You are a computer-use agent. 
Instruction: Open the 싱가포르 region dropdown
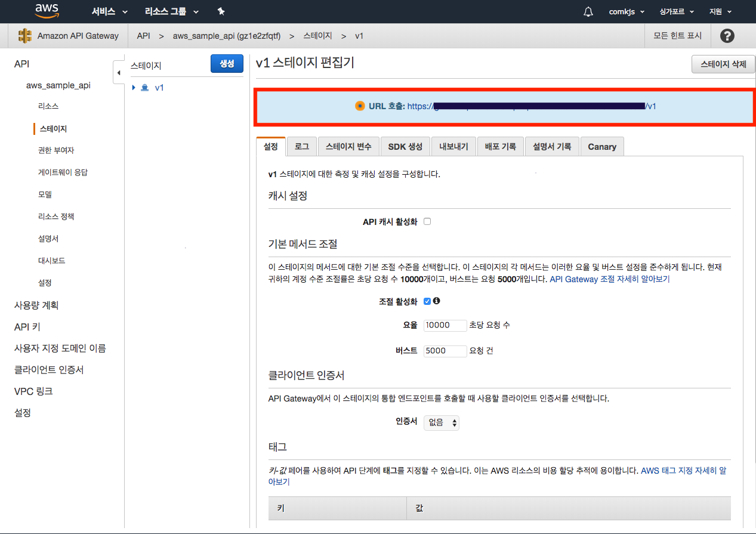click(x=677, y=11)
